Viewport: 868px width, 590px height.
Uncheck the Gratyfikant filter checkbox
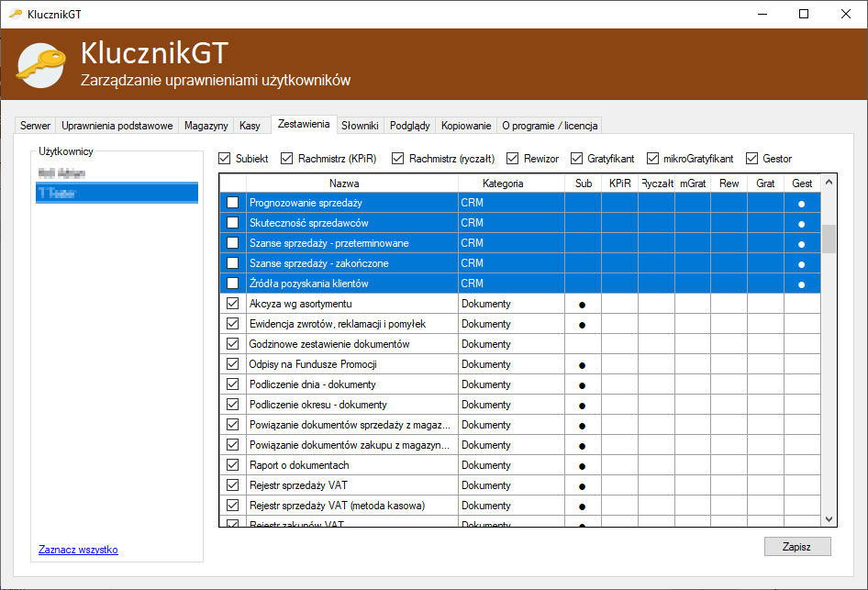(x=577, y=159)
